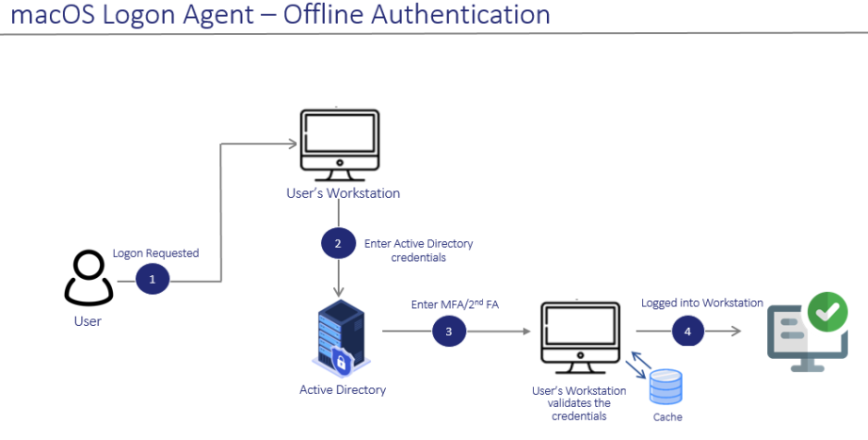The image size is (868, 440).
Task: Click the step 3 numbered circle
Action: point(449,332)
